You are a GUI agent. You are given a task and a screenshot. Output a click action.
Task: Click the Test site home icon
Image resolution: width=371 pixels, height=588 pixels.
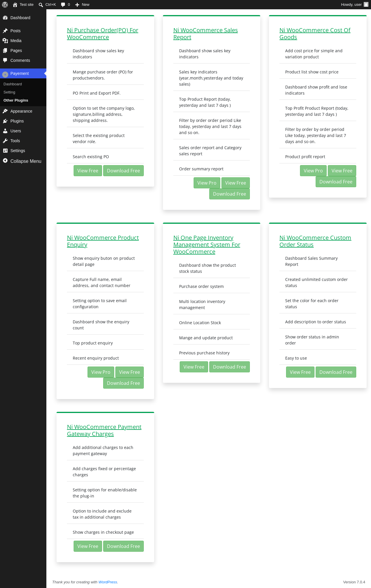pyautogui.click(x=15, y=5)
